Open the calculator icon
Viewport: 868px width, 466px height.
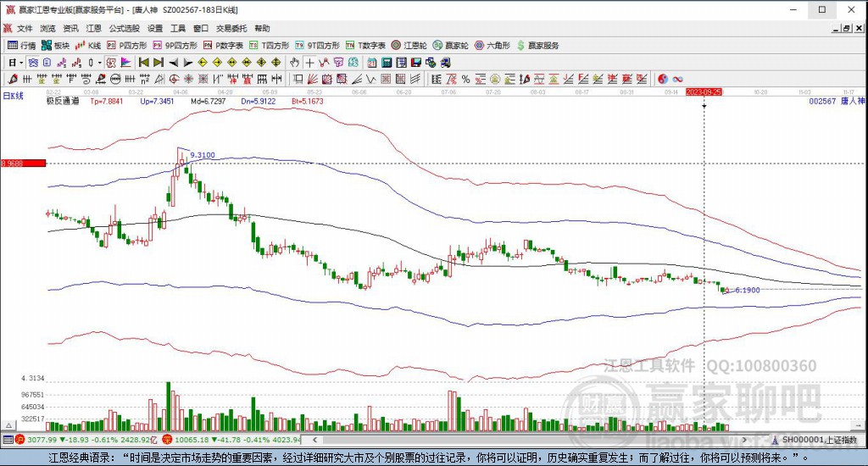tap(387, 63)
